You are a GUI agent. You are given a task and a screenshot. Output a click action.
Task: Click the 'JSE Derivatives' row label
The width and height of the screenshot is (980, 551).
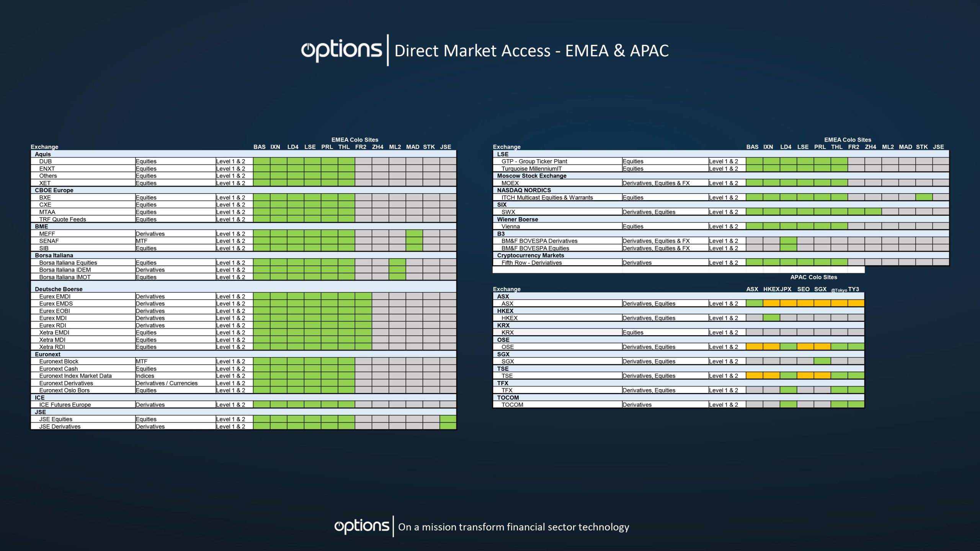[60, 427]
